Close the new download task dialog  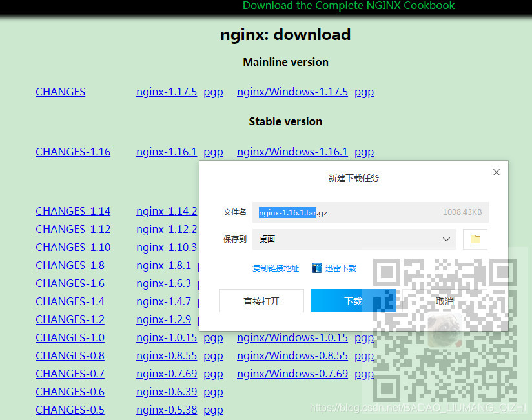496,172
